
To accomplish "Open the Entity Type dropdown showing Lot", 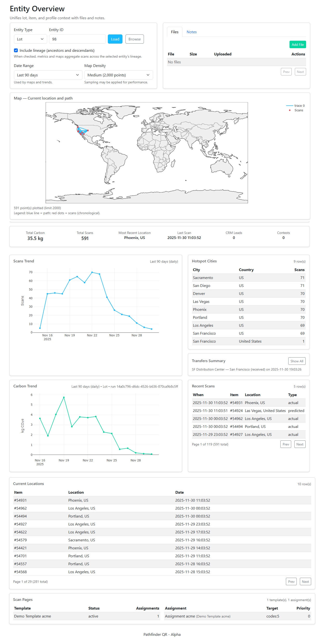I will click(30, 39).
